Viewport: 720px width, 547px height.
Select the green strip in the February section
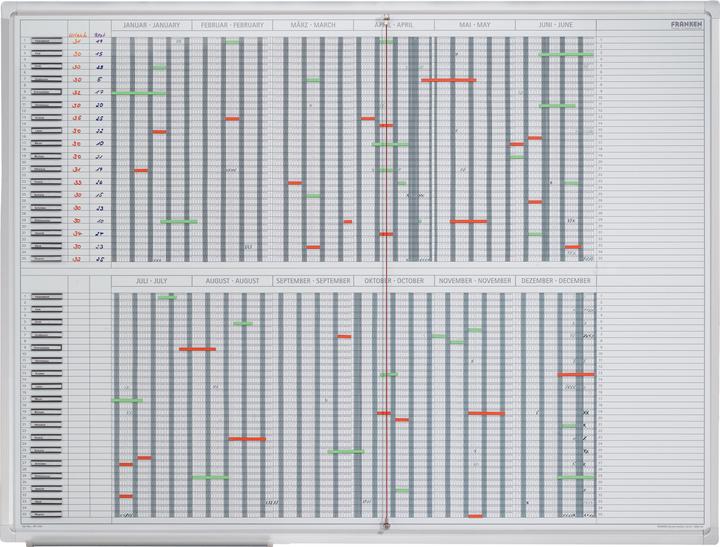[x=232, y=42]
